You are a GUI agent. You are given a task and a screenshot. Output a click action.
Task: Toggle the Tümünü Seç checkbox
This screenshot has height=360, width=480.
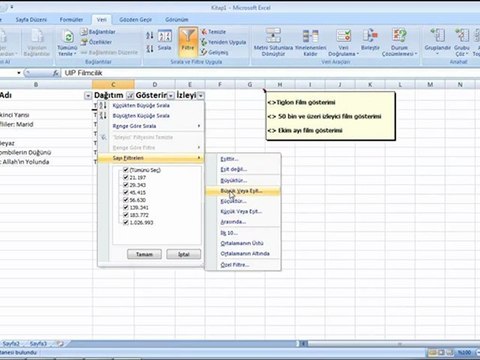coord(126,170)
